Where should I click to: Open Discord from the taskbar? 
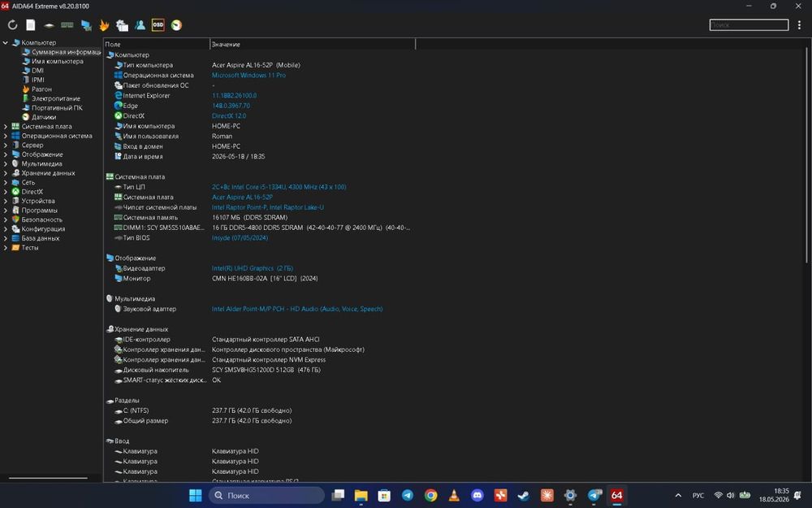click(477, 496)
